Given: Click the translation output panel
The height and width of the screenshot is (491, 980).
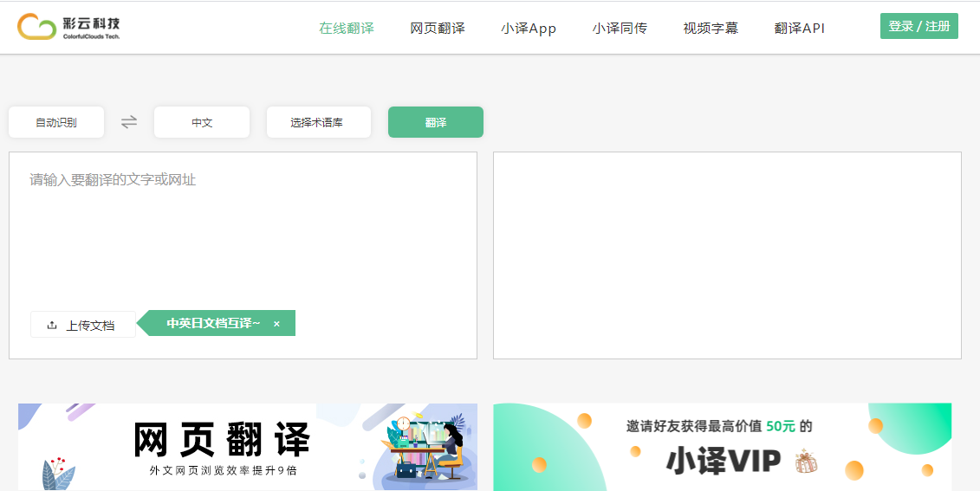Looking at the screenshot, I should (x=727, y=255).
